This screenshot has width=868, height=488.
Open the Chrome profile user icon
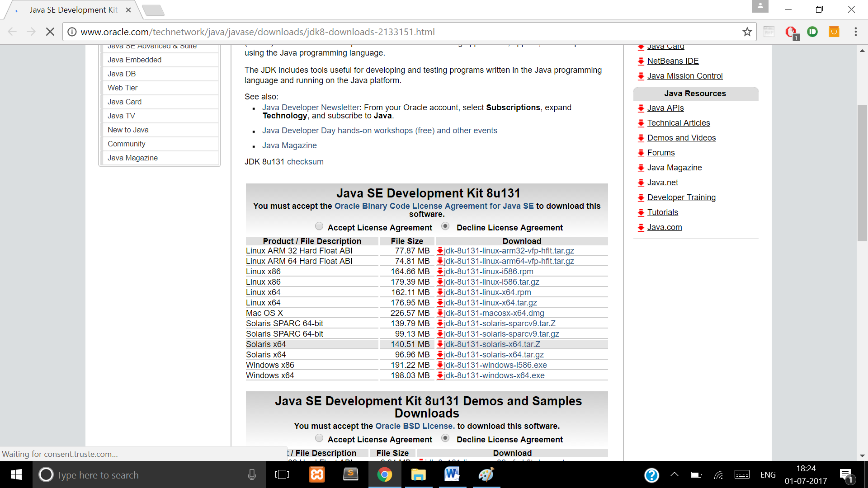pos(760,6)
